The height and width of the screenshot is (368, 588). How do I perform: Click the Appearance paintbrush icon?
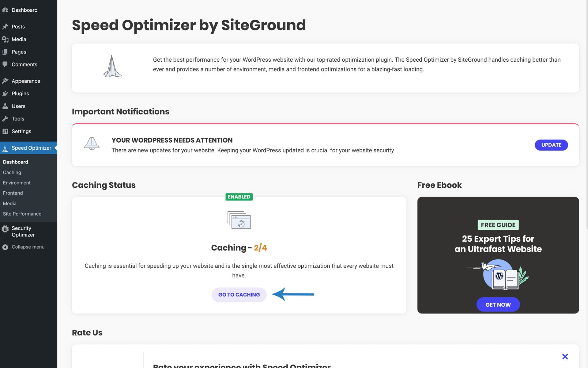pyautogui.click(x=5, y=81)
